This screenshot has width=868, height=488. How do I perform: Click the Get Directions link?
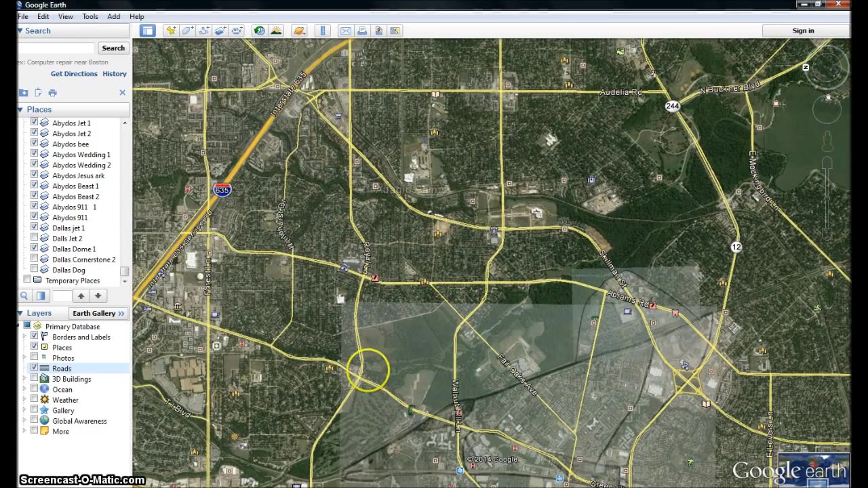pos(74,73)
